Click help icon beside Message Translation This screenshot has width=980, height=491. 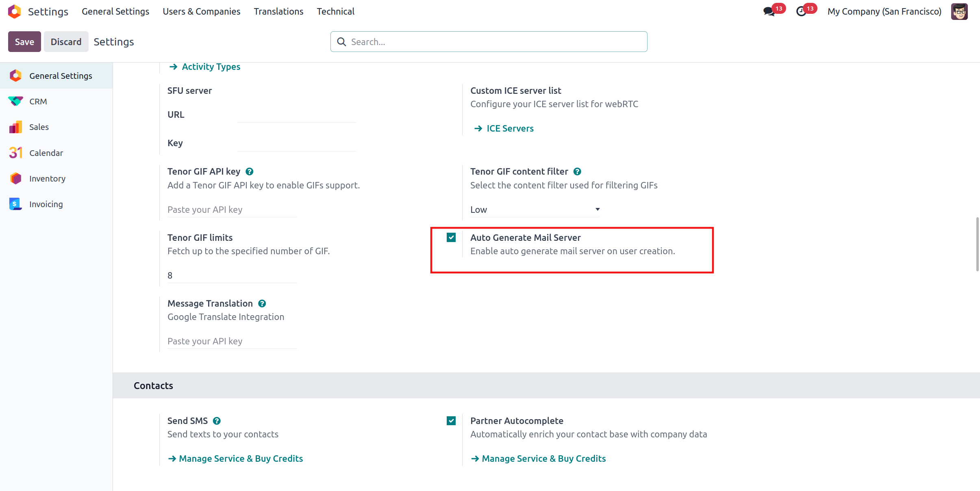[262, 303]
